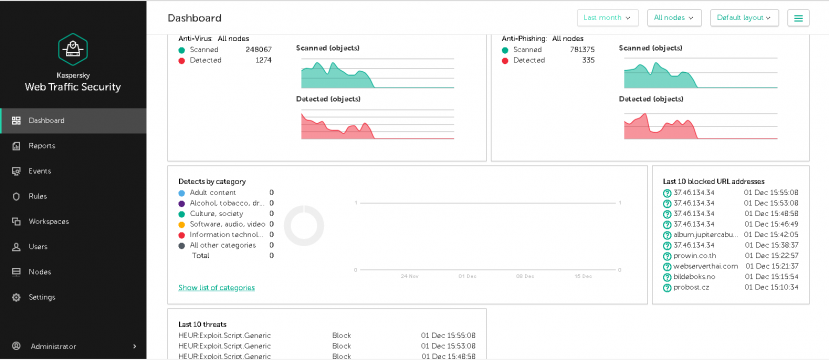
Task: Click question icon for 15:55:08 blocked URL
Action: click(x=667, y=193)
